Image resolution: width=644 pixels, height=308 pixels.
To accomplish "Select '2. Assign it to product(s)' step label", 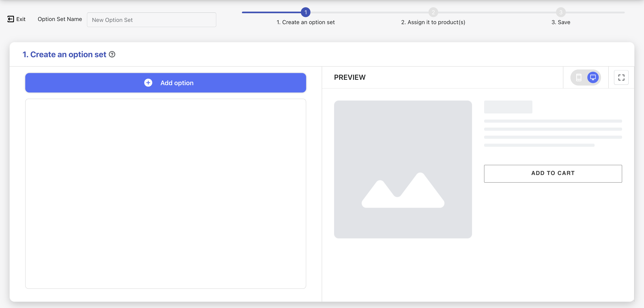I will point(433,22).
